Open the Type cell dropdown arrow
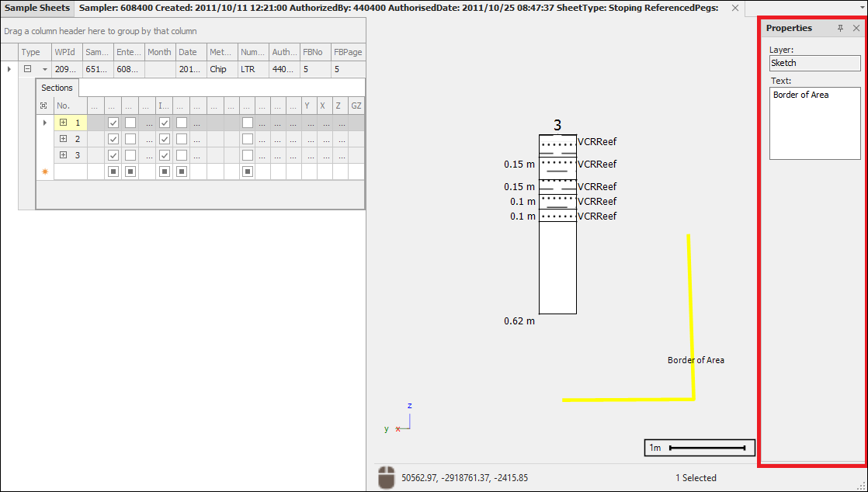Screen dimensions: 868x492 (44, 69)
